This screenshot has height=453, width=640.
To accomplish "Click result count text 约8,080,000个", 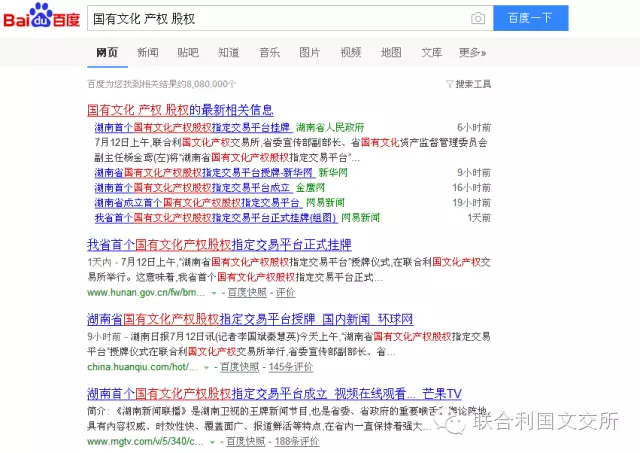I will tap(209, 84).
